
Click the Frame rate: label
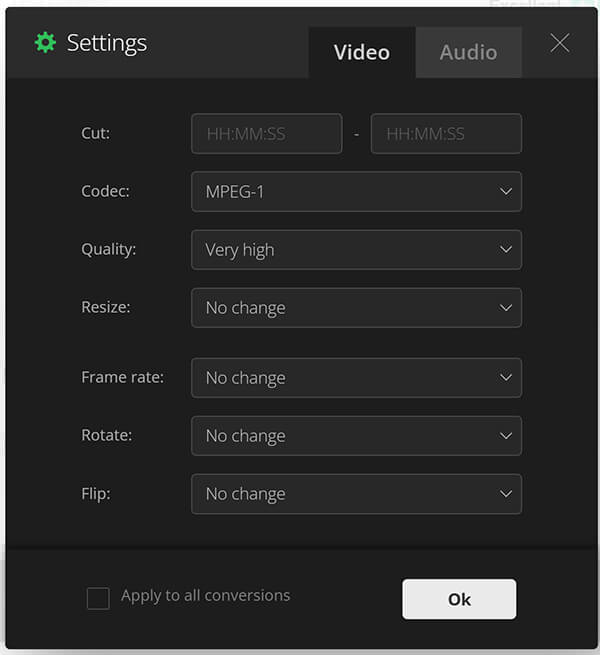pyautogui.click(x=122, y=377)
